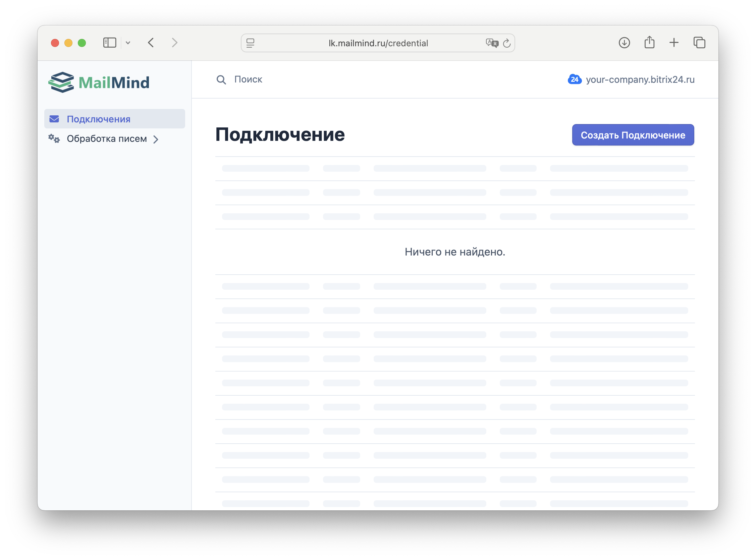Click the gears icon beside Обработка писем

click(x=54, y=138)
